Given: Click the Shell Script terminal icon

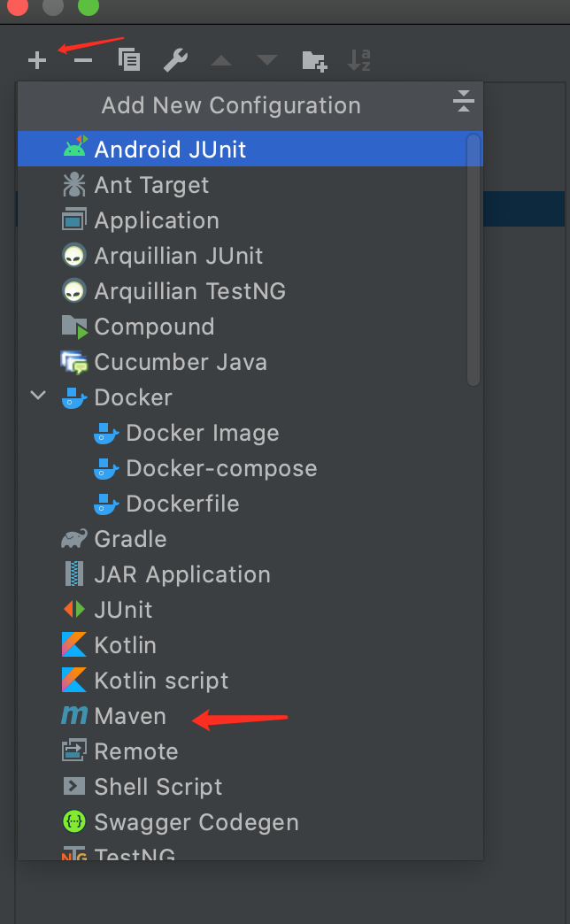Looking at the screenshot, I should [x=74, y=786].
